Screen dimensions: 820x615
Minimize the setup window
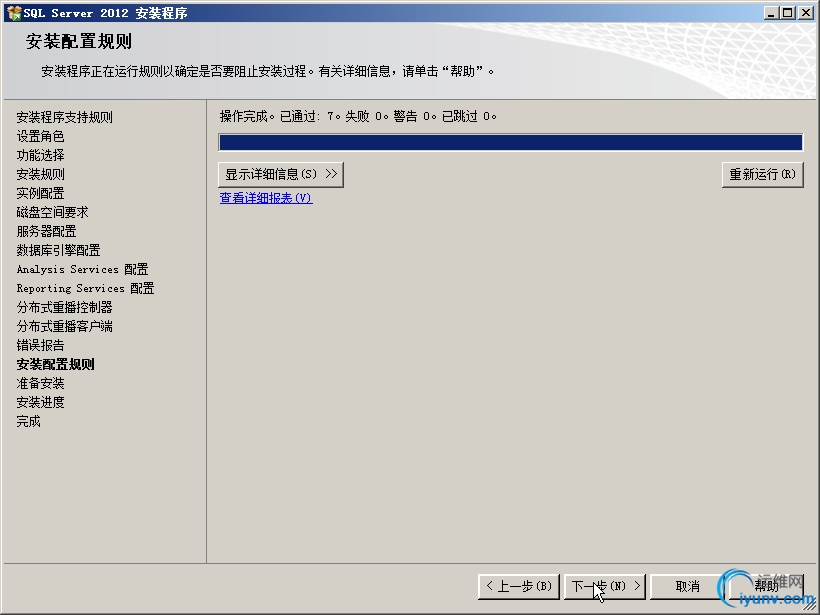click(770, 13)
